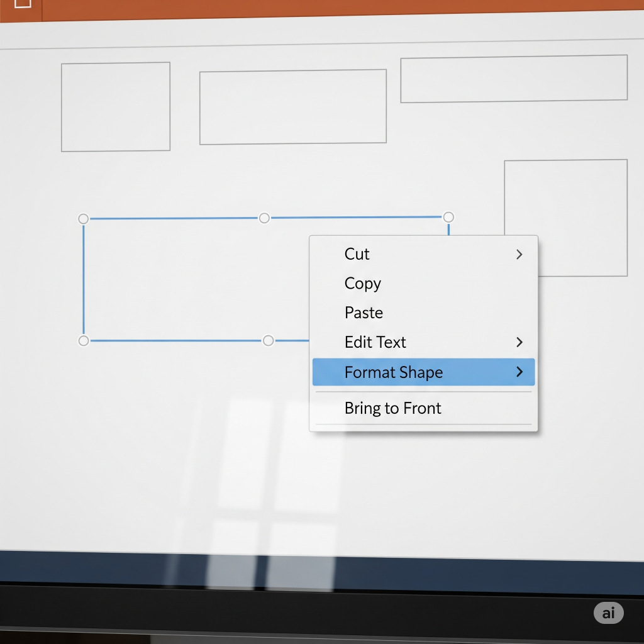Click the top-left resize handle of the selected shape

click(x=84, y=219)
